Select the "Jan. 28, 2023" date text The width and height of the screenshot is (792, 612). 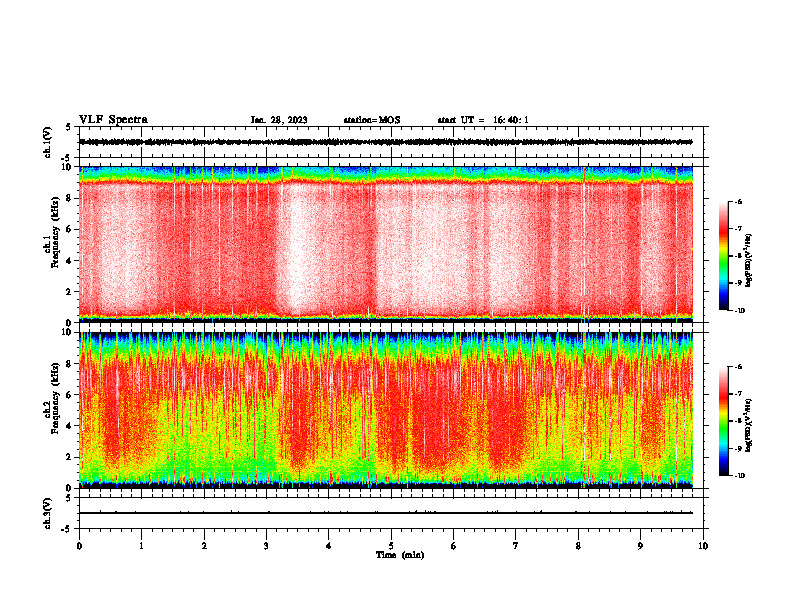(279, 120)
